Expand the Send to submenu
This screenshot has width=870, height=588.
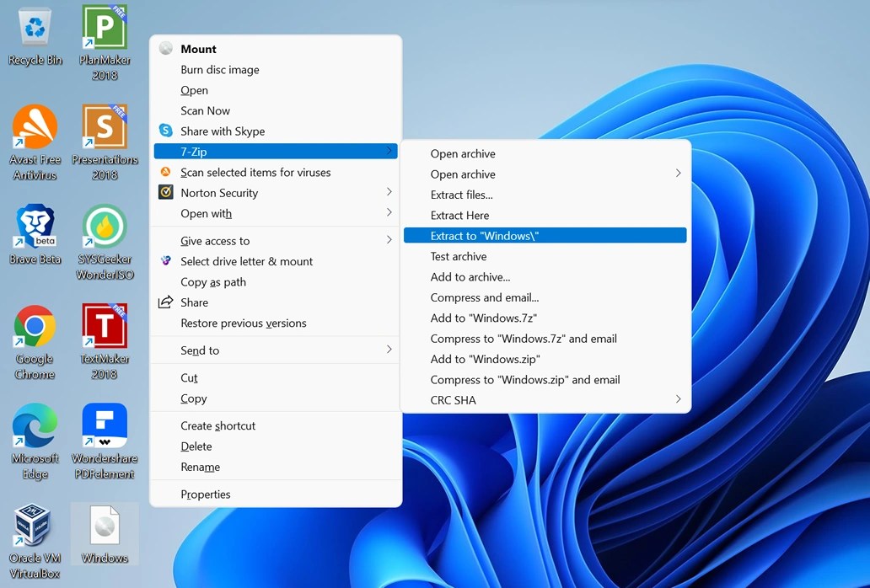tap(276, 350)
